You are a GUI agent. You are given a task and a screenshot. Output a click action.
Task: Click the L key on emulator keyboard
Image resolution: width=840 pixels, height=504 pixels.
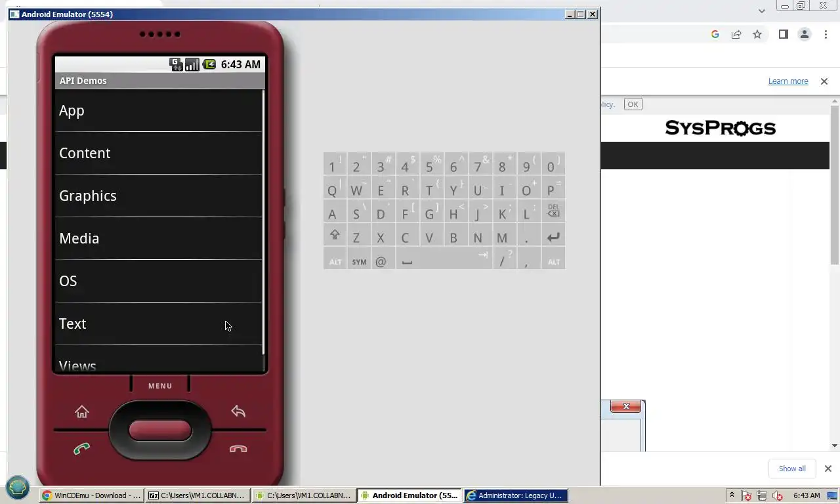click(x=529, y=211)
